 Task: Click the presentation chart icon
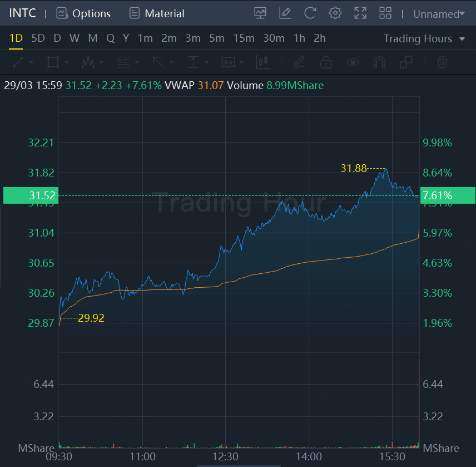tap(260, 13)
